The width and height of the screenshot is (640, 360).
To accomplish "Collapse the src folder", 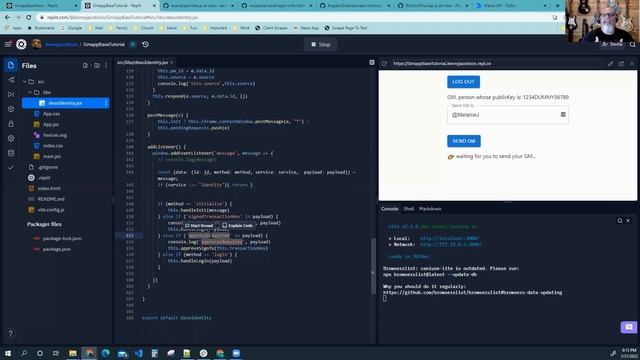I will (x=25, y=82).
